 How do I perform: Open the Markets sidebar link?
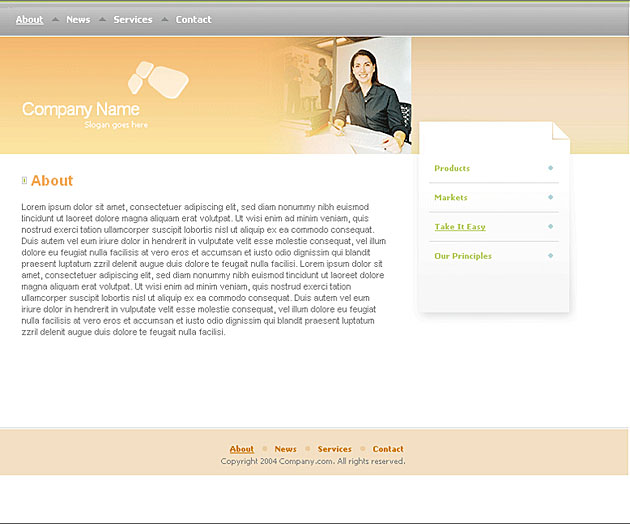coord(451,197)
